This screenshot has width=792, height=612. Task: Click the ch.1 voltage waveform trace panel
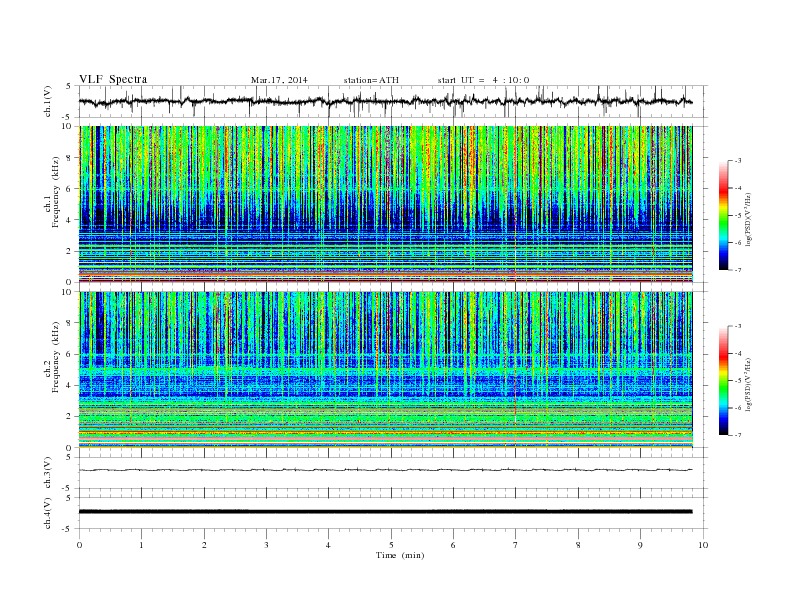click(x=392, y=101)
